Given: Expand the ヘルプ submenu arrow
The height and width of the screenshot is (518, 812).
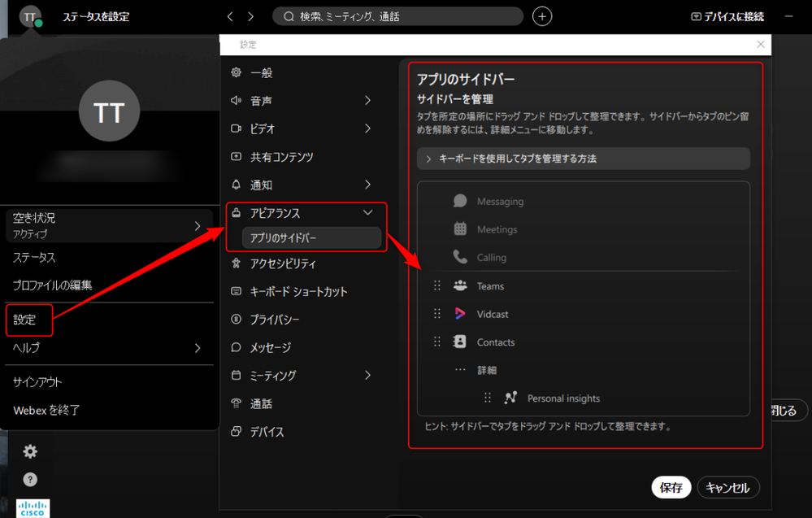Looking at the screenshot, I should click(x=198, y=348).
